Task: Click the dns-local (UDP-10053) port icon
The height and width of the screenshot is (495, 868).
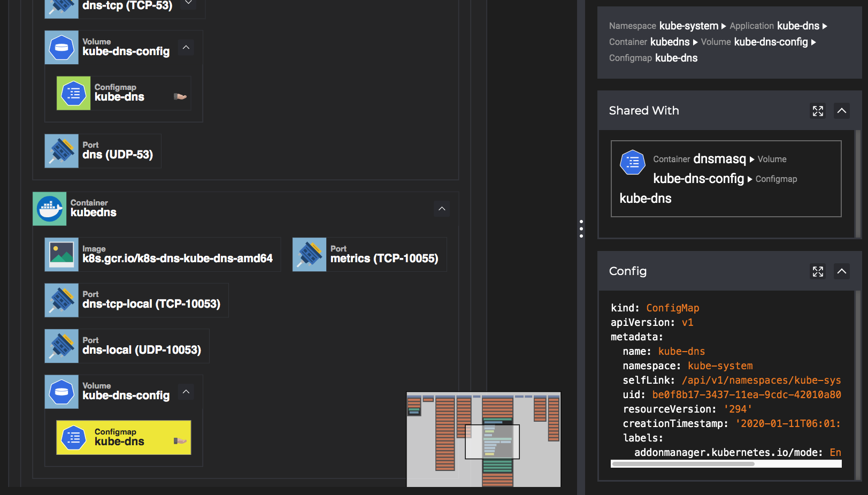Action: coord(62,346)
